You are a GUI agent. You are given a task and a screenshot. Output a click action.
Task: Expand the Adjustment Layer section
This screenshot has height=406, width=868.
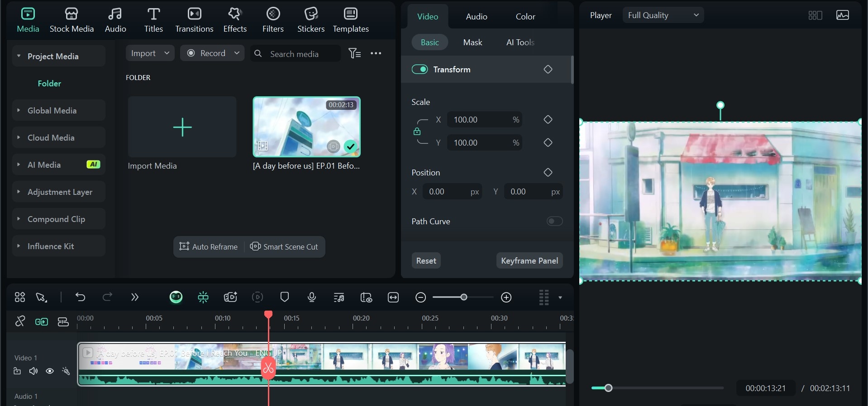(19, 192)
